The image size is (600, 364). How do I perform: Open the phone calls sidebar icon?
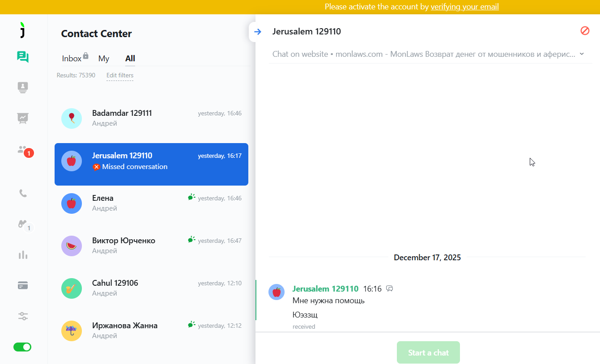click(x=23, y=193)
